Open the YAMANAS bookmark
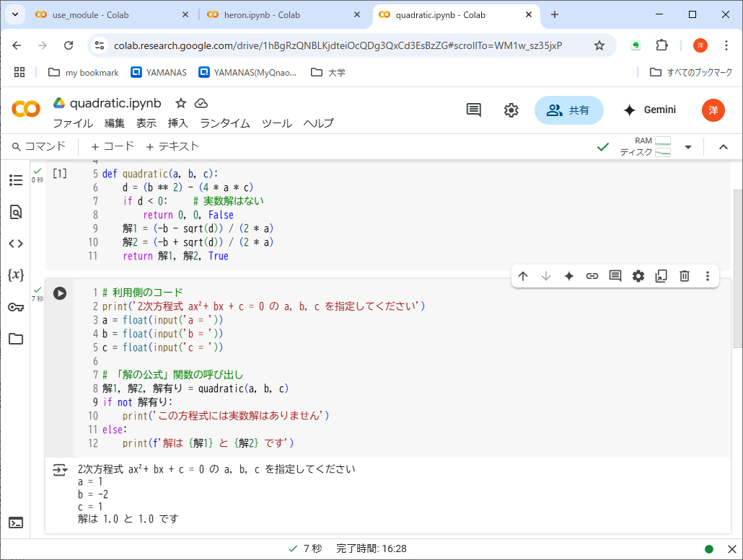Viewport: 743px width, 560px height. pos(159,72)
